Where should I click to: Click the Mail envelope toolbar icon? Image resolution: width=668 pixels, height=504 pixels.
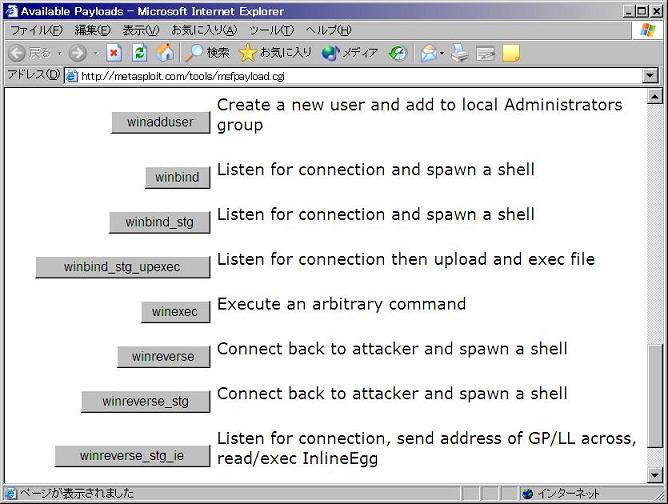pos(429,53)
